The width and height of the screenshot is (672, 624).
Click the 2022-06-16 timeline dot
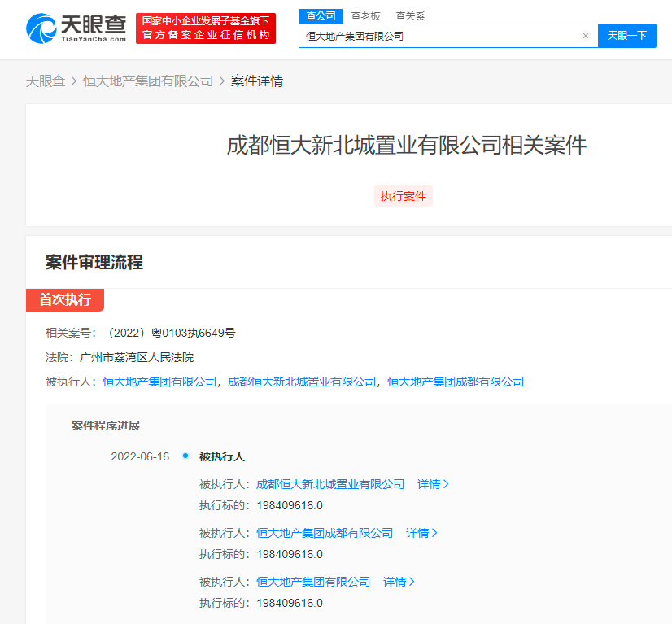tap(185, 456)
